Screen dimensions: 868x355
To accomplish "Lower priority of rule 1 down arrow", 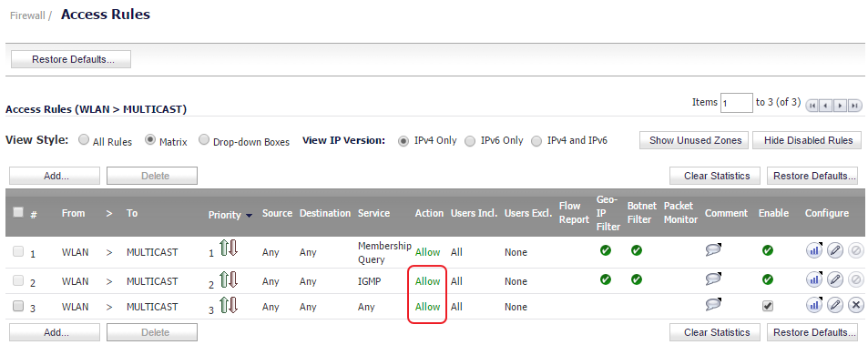I will [233, 248].
